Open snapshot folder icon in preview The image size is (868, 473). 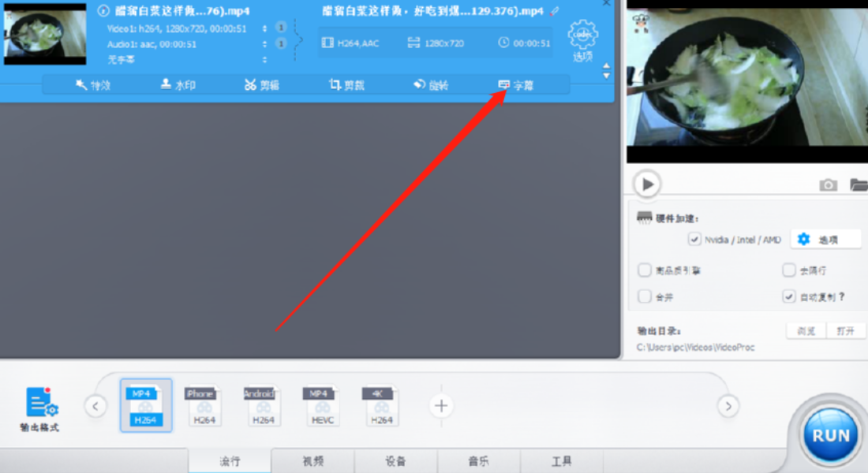click(859, 184)
